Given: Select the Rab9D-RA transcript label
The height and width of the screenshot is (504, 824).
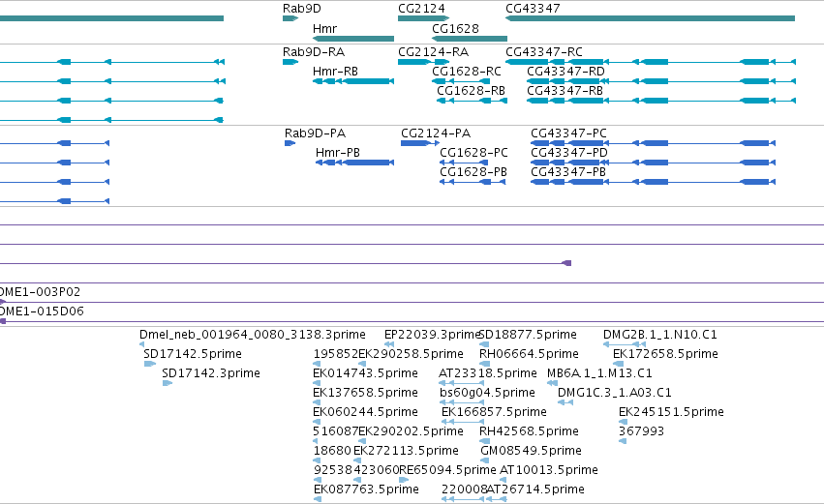Looking at the screenshot, I should click(314, 52).
